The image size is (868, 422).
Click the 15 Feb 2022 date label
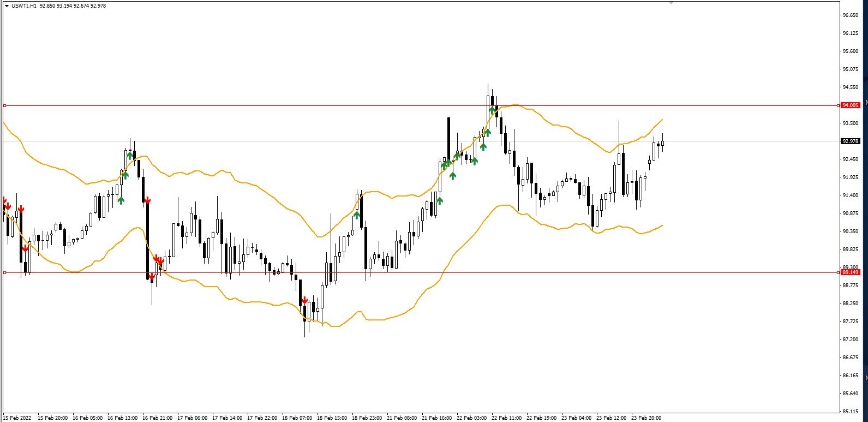point(17,418)
